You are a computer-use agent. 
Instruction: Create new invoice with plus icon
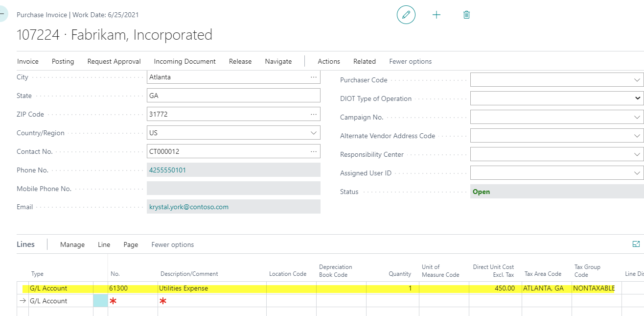pyautogui.click(x=437, y=15)
